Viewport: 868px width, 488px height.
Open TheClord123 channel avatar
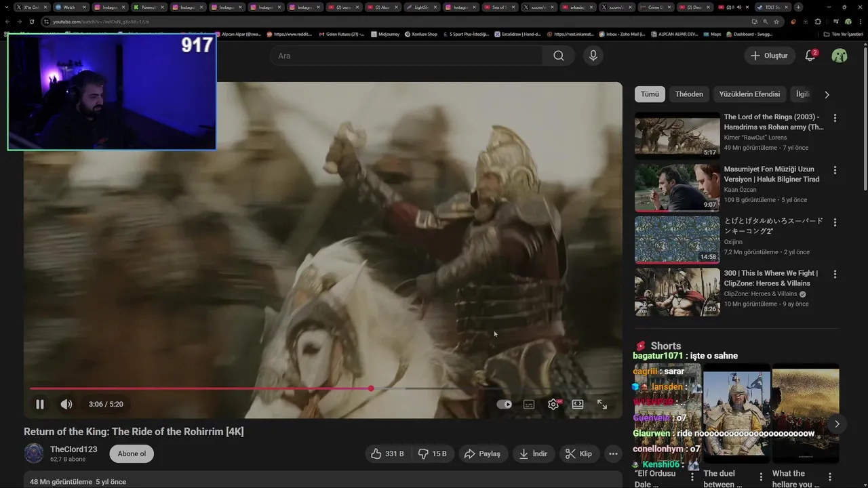[x=34, y=453]
